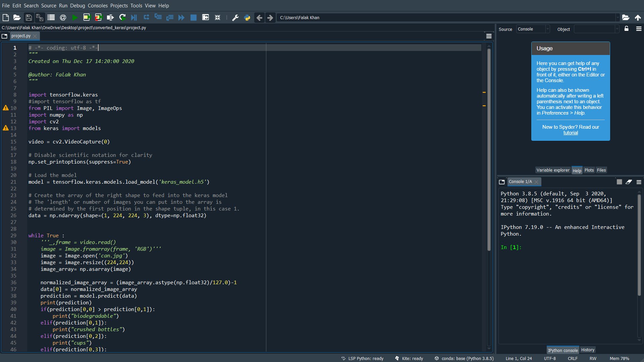Click the warning marker on line 10
644x362 pixels.
[5, 108]
